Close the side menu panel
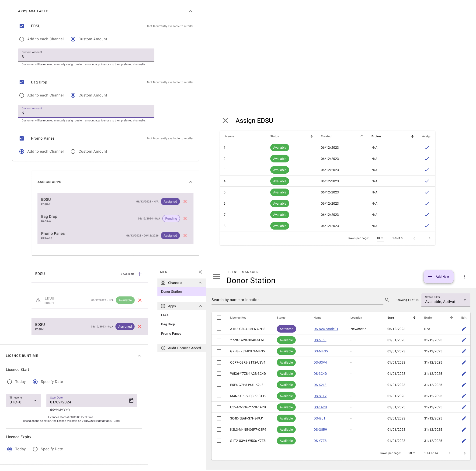Image resolution: width=476 pixels, height=471 pixels. pos(200,272)
